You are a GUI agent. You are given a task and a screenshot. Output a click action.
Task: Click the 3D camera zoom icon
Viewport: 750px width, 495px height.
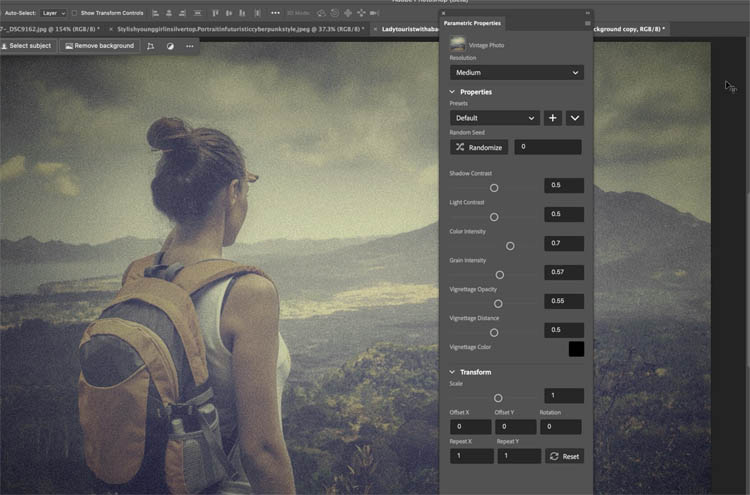coord(375,13)
